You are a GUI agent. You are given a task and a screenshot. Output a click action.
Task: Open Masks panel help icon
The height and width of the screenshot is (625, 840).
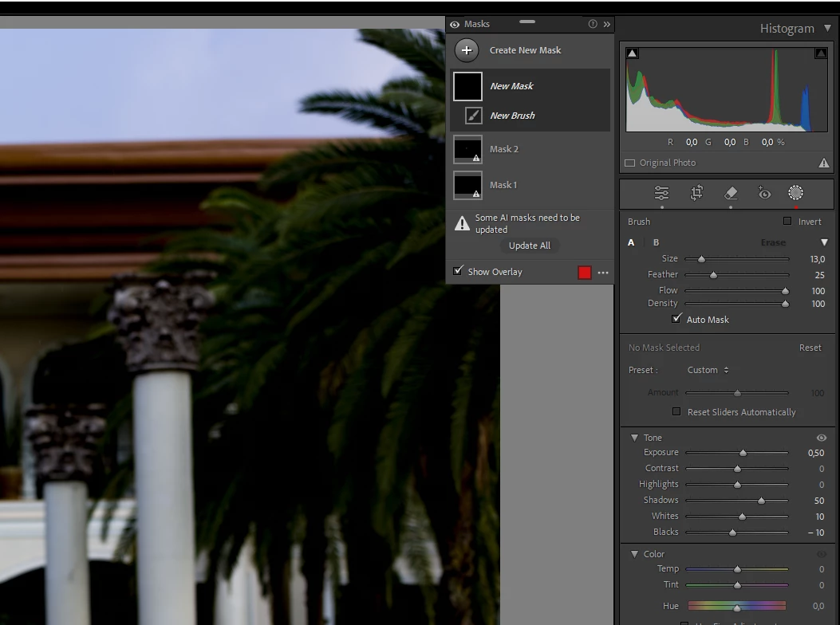click(x=593, y=24)
